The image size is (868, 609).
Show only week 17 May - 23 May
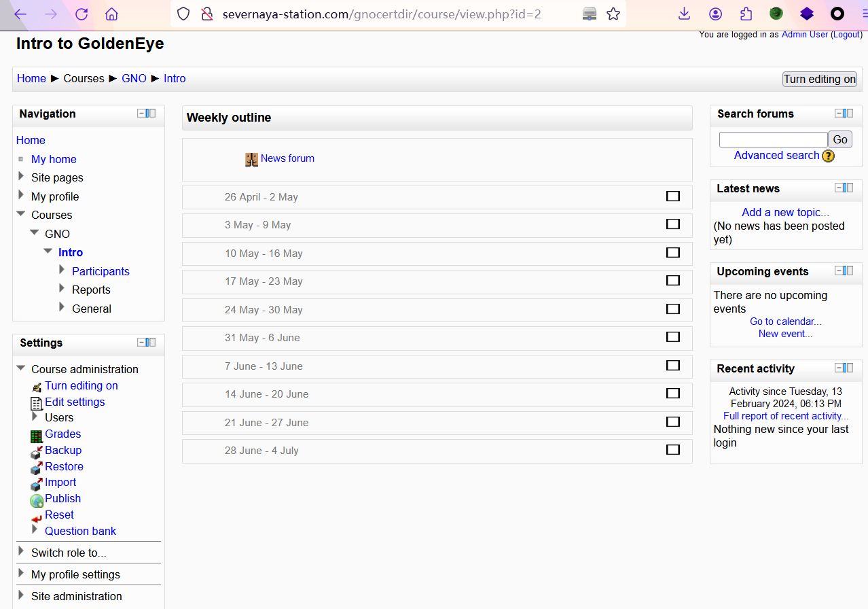(672, 281)
